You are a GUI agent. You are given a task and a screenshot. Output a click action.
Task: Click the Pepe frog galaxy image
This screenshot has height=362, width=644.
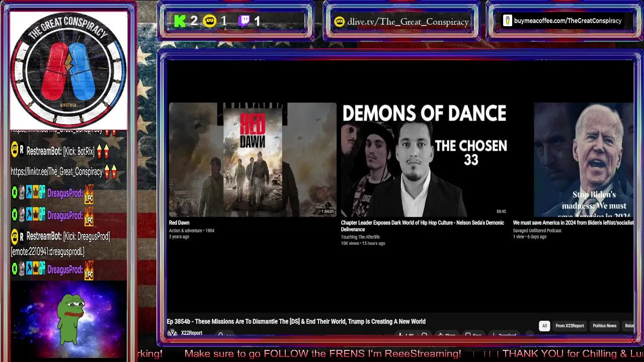pyautogui.click(x=69, y=320)
